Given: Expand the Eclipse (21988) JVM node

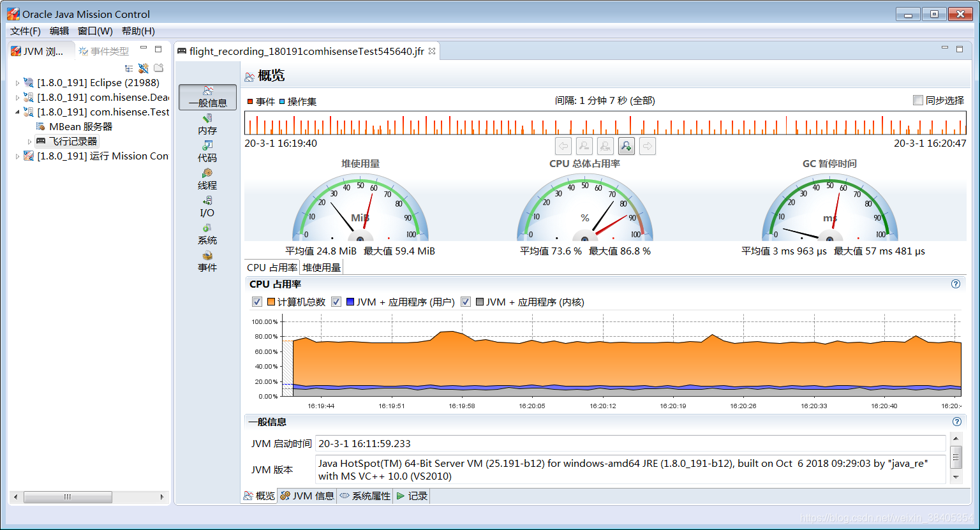Looking at the screenshot, I should (x=17, y=82).
